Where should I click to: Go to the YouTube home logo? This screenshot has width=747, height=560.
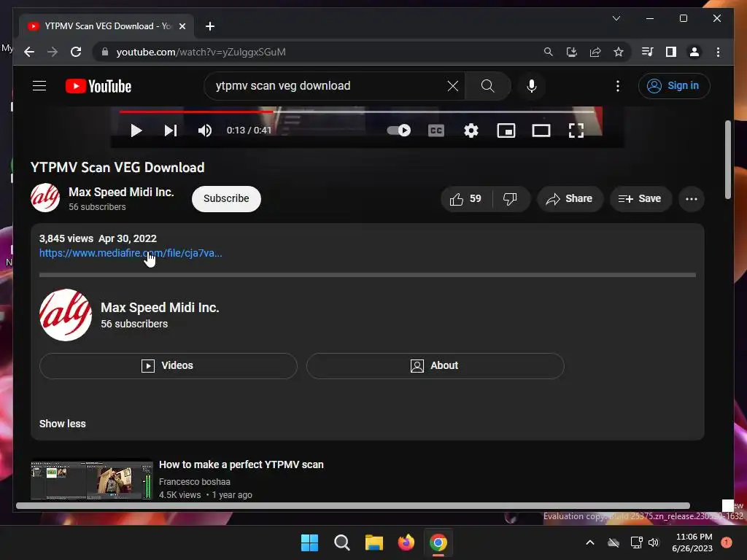(x=98, y=86)
